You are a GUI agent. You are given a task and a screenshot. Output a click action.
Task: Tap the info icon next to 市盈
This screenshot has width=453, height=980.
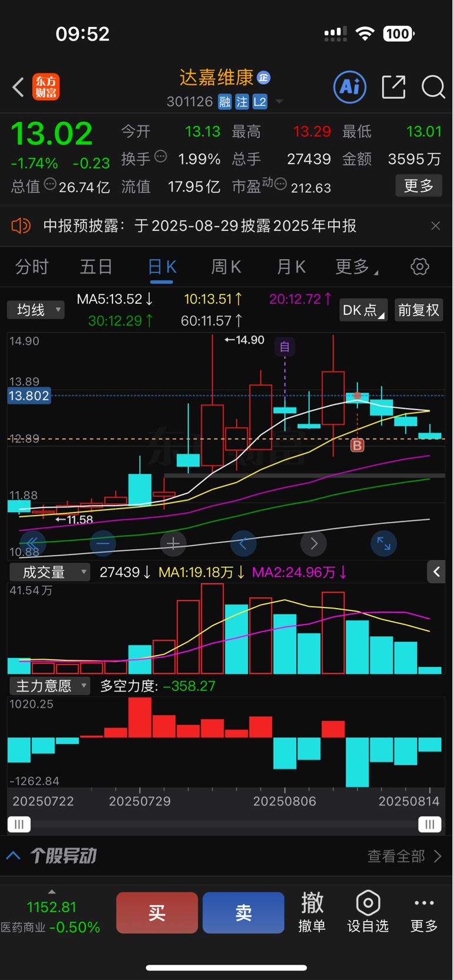[x=281, y=184]
